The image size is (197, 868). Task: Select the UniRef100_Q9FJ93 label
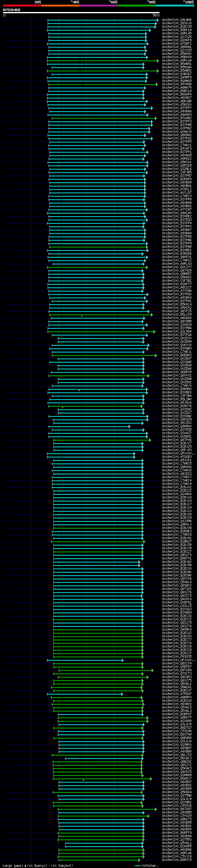point(177,450)
